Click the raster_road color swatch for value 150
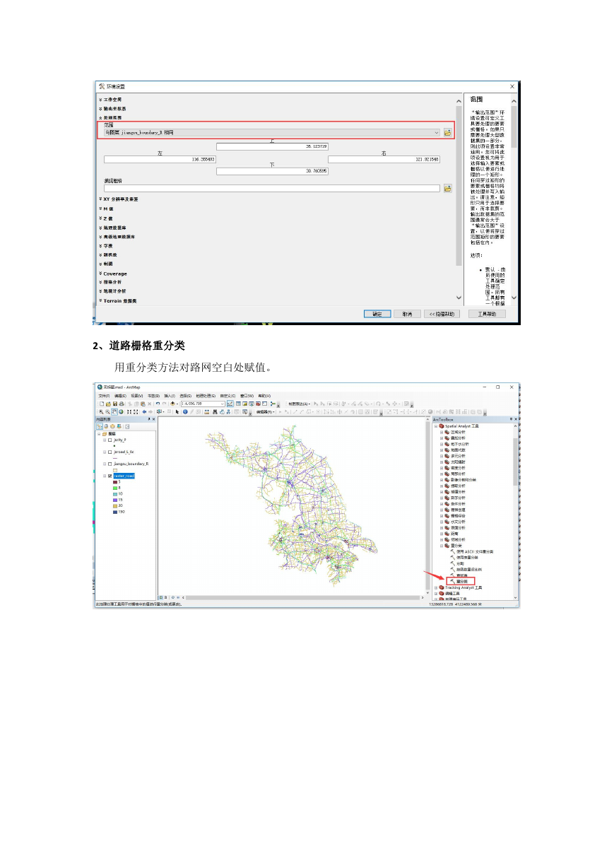The width and height of the screenshot is (614, 868). (115, 511)
